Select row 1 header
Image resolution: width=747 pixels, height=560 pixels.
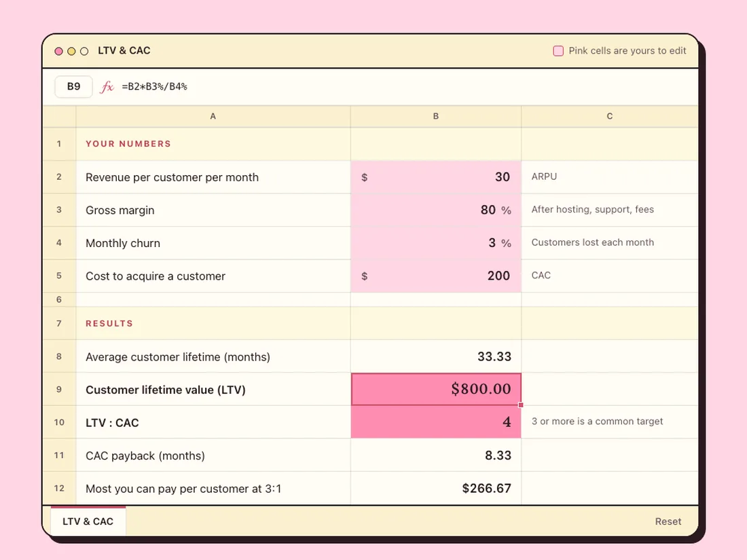tap(59, 144)
